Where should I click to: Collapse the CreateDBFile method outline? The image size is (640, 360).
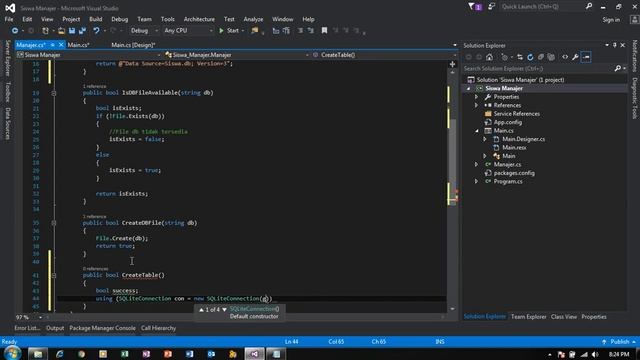click(53, 223)
